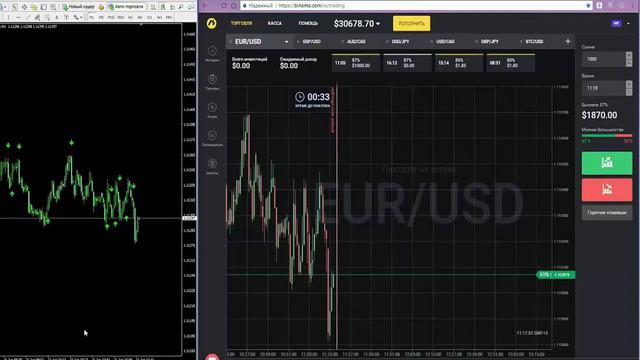Select the vertical line tool in MetaTrader
This screenshot has height=360, width=640.
pyautogui.click(x=8, y=17)
